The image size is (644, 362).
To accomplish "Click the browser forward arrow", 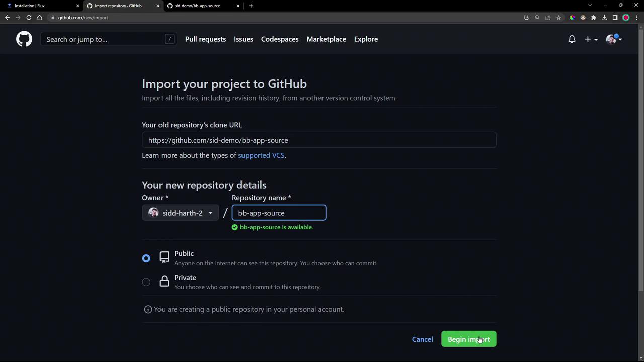I will coord(18,18).
